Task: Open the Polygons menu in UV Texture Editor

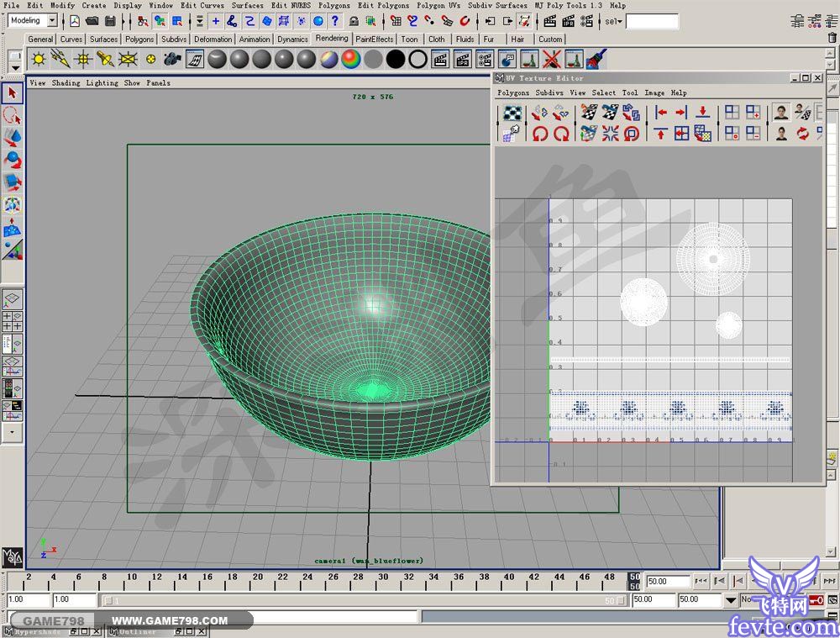Action: click(513, 92)
